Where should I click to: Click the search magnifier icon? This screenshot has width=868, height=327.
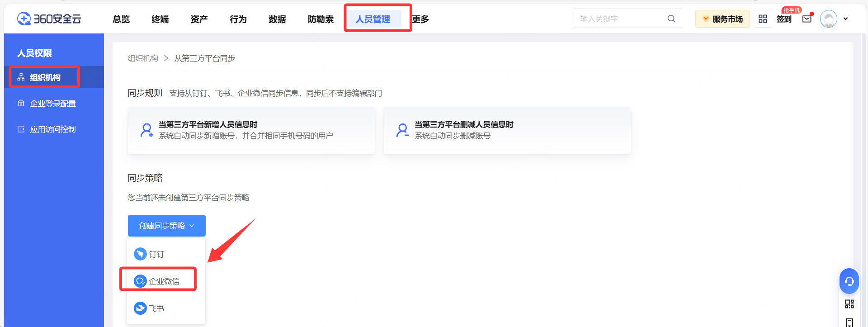(671, 19)
